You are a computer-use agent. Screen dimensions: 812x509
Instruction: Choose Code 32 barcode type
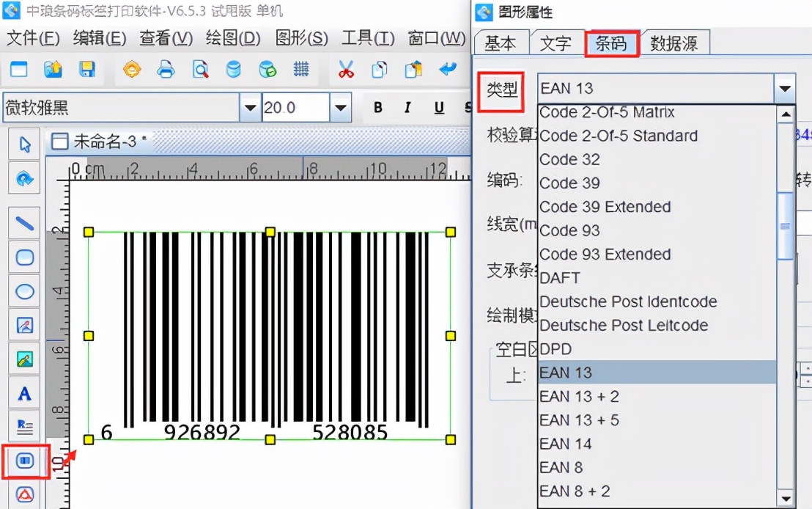[x=657, y=159]
